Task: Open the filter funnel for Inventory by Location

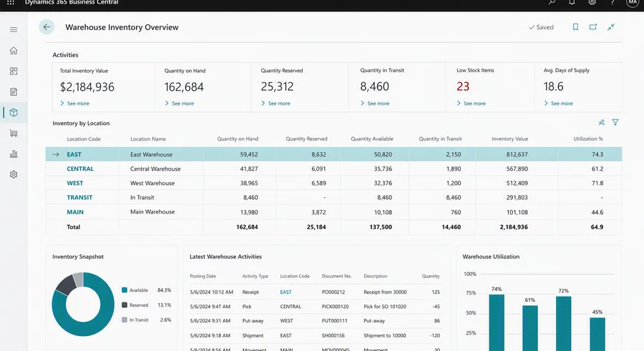Action: tap(615, 122)
